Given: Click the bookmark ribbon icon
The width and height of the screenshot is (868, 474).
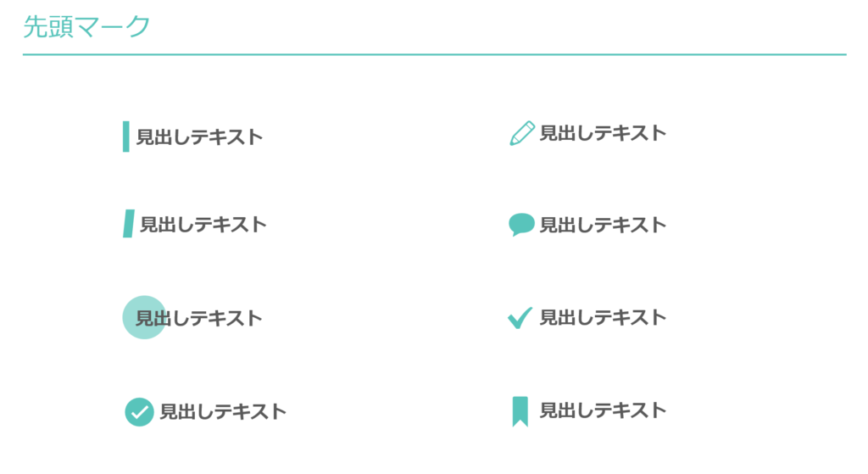Looking at the screenshot, I should pos(520,411).
